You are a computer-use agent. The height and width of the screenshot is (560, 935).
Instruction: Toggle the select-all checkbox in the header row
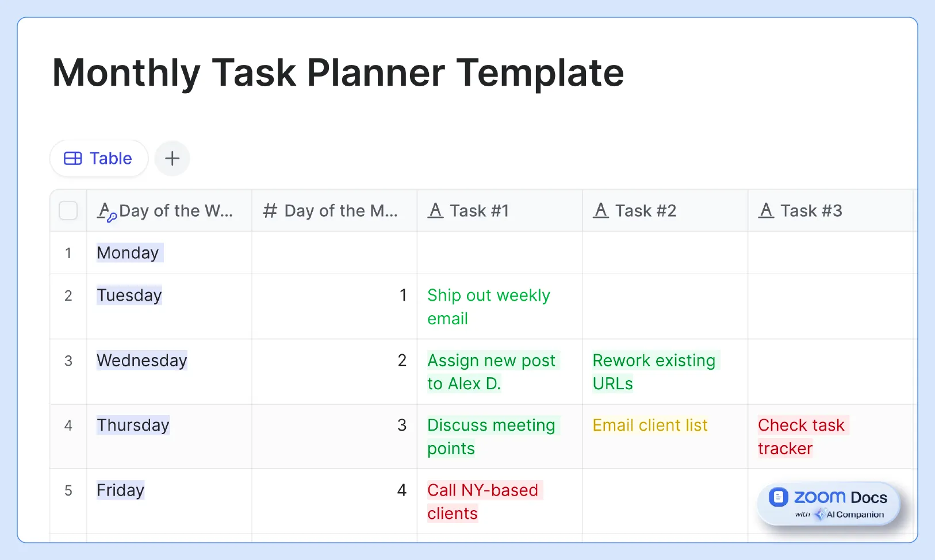[68, 210]
